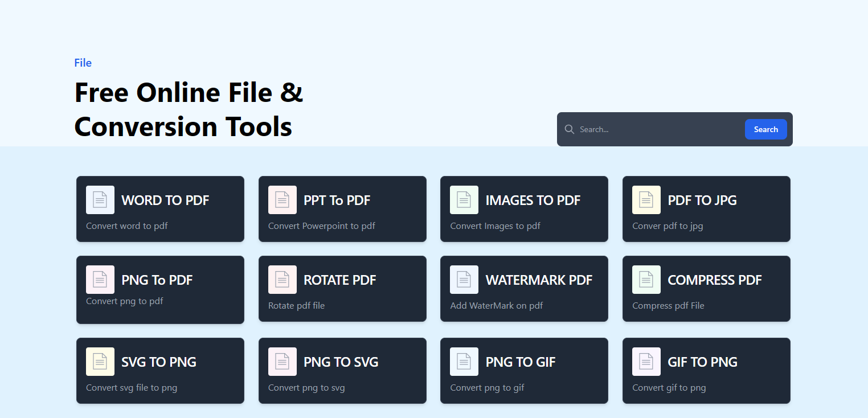Image resolution: width=868 pixels, height=418 pixels.
Task: Click the IMAGES TO PDF file icon
Action: click(464, 200)
